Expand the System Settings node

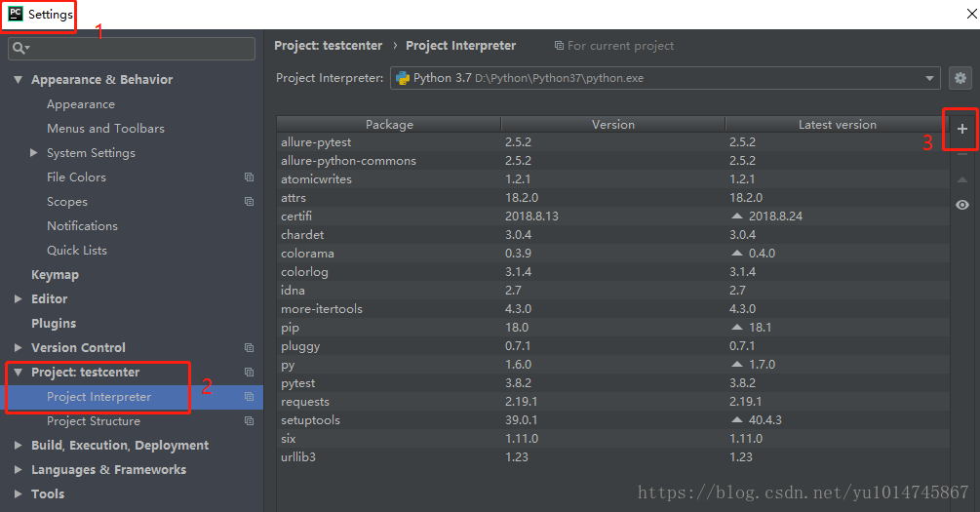34,152
